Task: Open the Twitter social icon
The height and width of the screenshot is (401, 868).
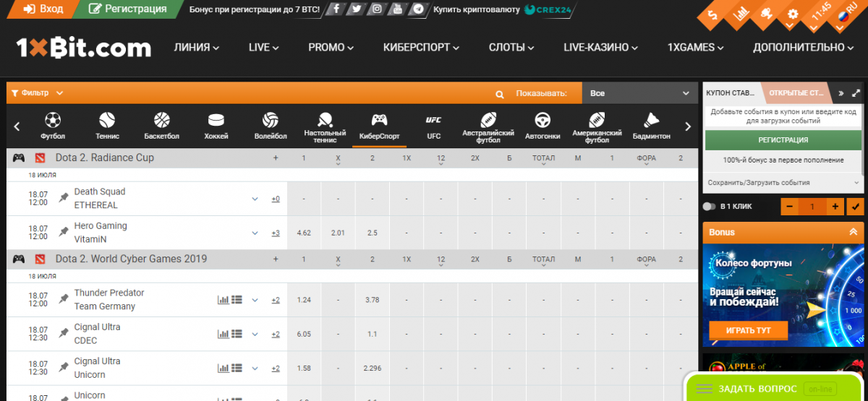Action: pyautogui.click(x=356, y=9)
